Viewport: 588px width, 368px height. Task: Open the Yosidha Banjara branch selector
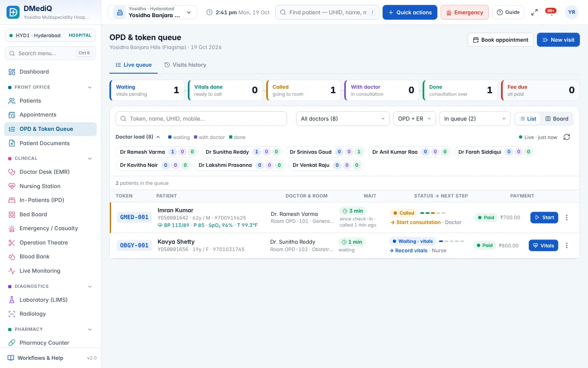pos(153,12)
